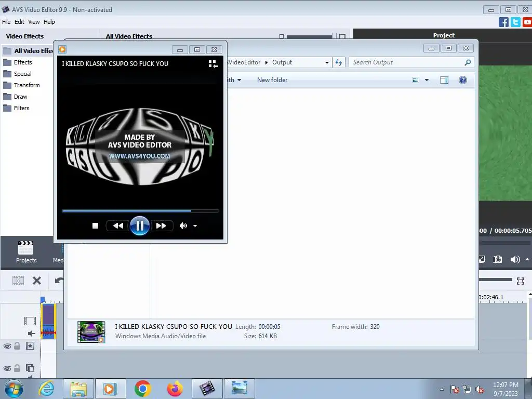Toggle visibility of the video effects track

[x=7, y=346]
